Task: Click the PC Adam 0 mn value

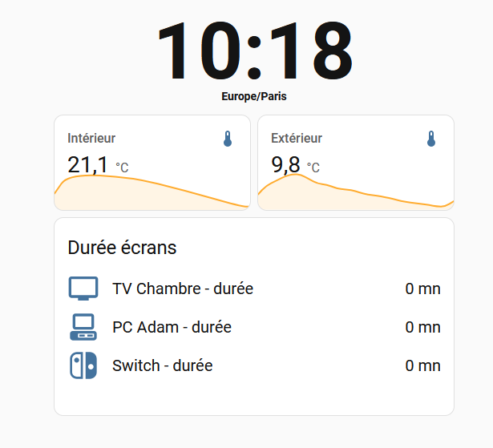Action: tap(422, 327)
